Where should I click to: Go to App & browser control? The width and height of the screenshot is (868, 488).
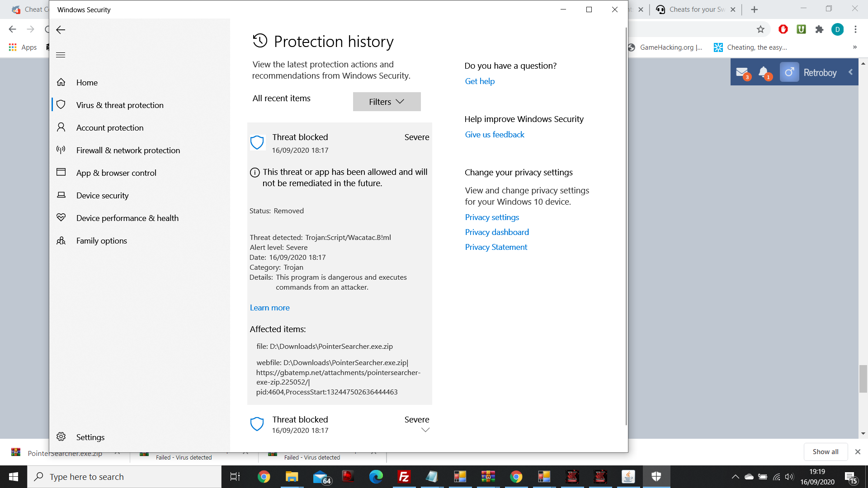click(116, 173)
